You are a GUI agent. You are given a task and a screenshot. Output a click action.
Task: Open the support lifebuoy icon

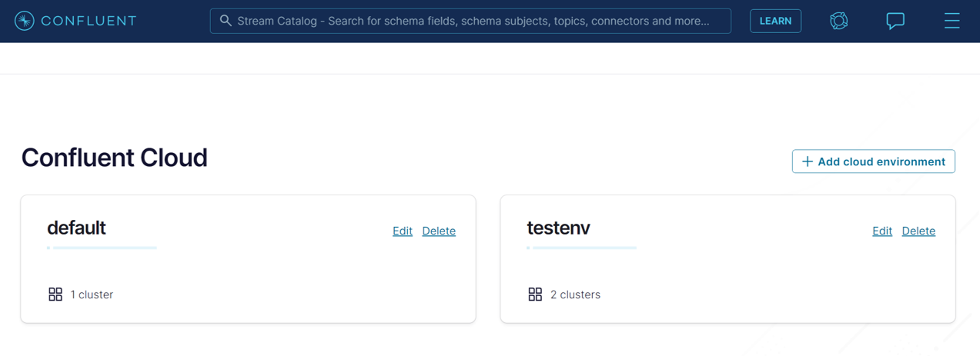pos(839,21)
